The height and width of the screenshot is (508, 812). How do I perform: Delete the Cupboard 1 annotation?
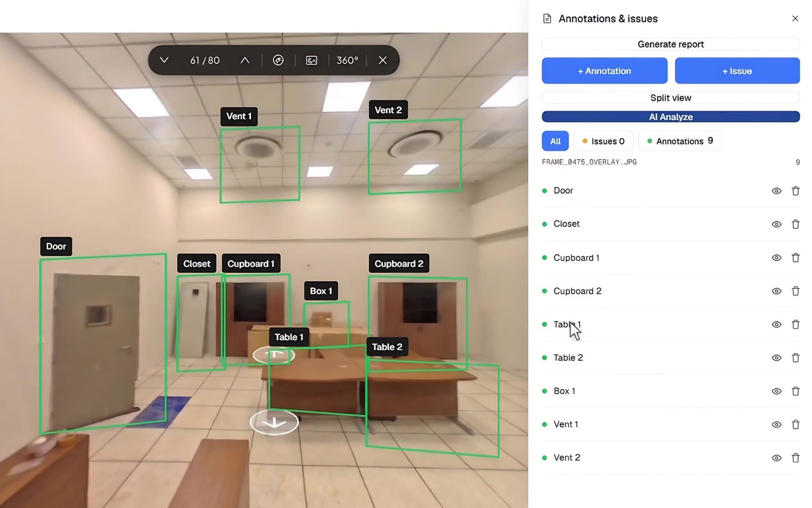795,258
